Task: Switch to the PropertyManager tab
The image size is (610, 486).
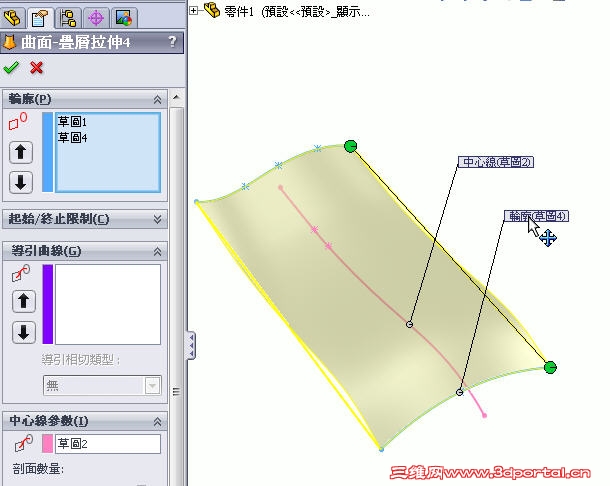Action: point(40,18)
